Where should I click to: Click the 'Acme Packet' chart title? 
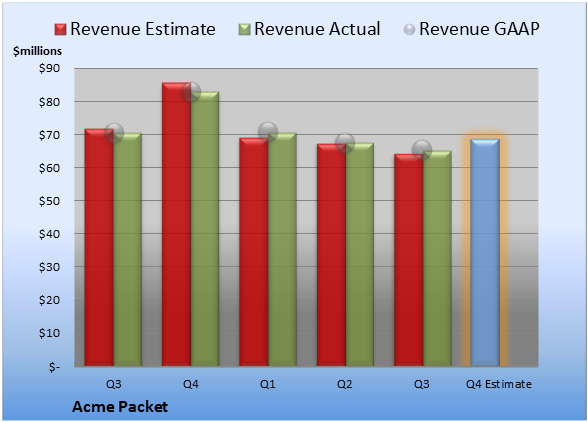tap(120, 407)
